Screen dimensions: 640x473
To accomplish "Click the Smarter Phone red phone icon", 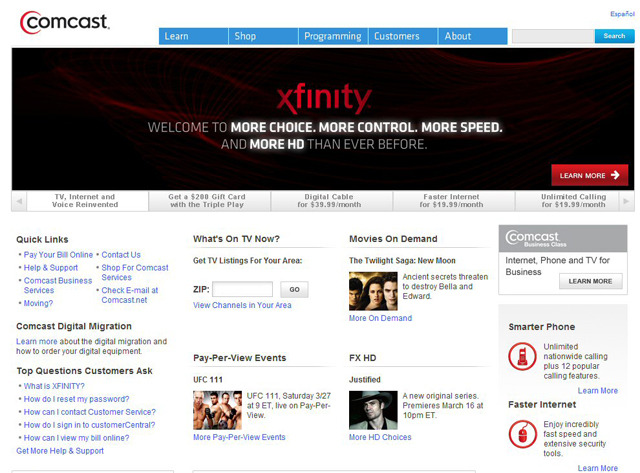I will coord(522,356).
